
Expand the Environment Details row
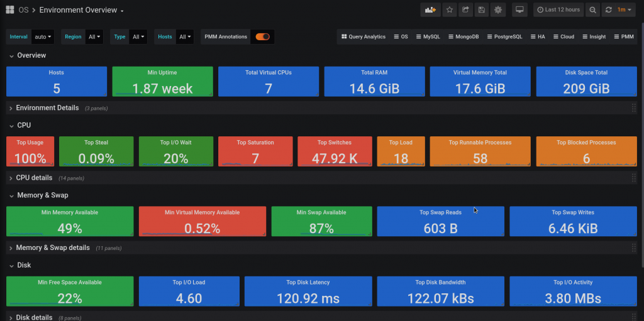[x=47, y=108]
